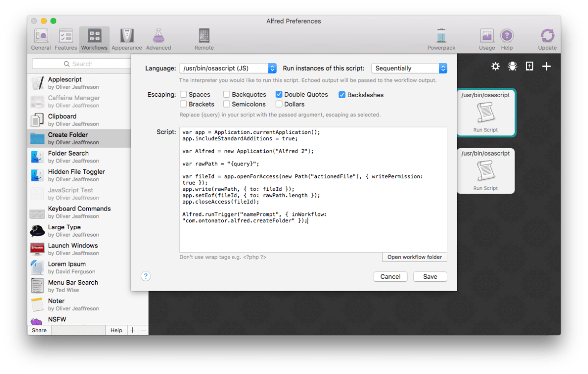The height and width of the screenshot is (374, 588).
Task: Add a workflow object with plus icon
Action: click(x=546, y=66)
